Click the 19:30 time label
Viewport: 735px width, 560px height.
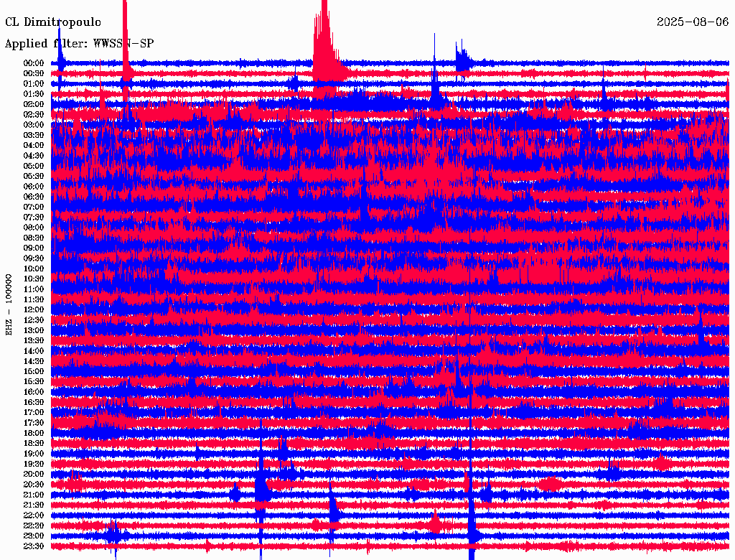34,464
